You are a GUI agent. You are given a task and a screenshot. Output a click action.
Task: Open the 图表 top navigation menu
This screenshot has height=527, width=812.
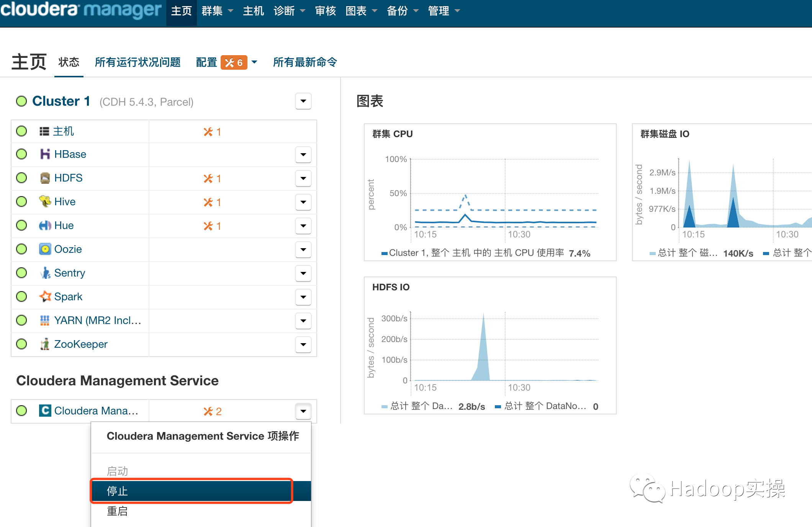click(x=361, y=11)
